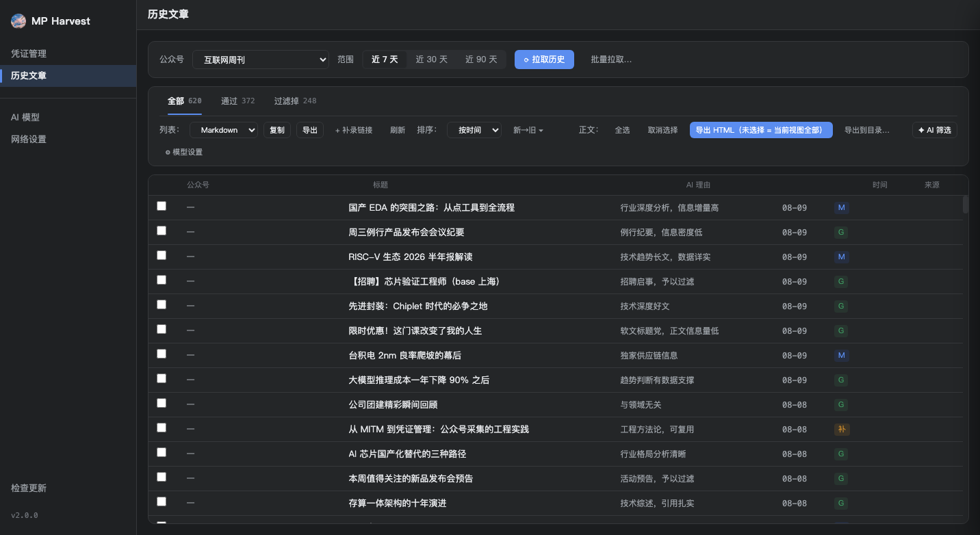Click the 复制 button
This screenshot has height=535, width=980.
coord(277,130)
